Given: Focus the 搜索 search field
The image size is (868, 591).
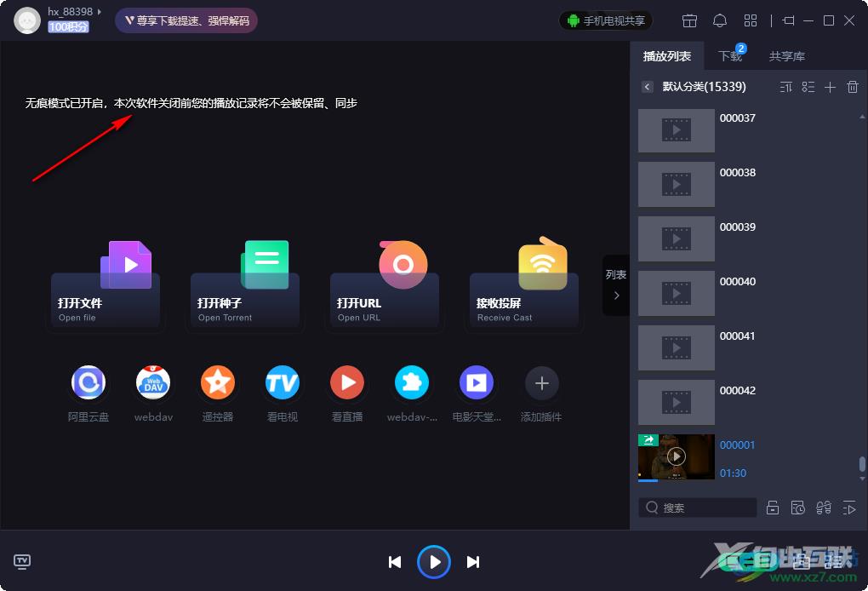Looking at the screenshot, I should click(x=698, y=508).
